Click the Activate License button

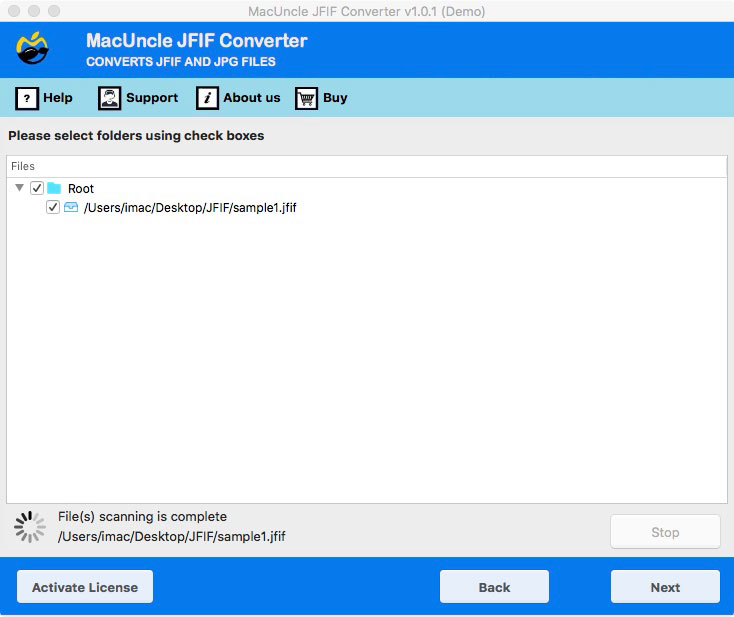(85, 587)
